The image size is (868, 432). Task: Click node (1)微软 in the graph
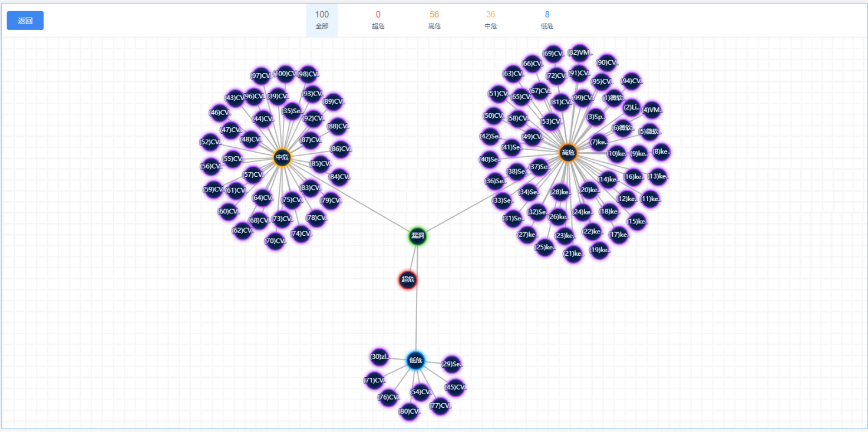(x=612, y=98)
